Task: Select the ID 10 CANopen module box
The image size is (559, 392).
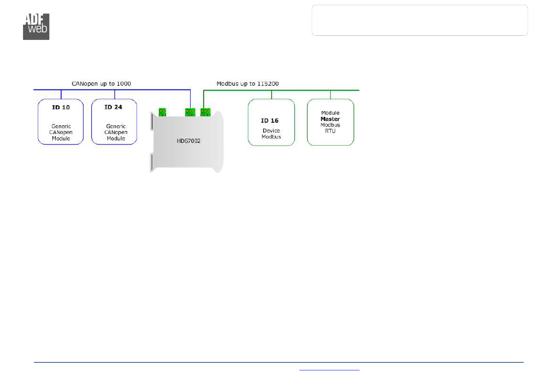Action: coord(61,122)
